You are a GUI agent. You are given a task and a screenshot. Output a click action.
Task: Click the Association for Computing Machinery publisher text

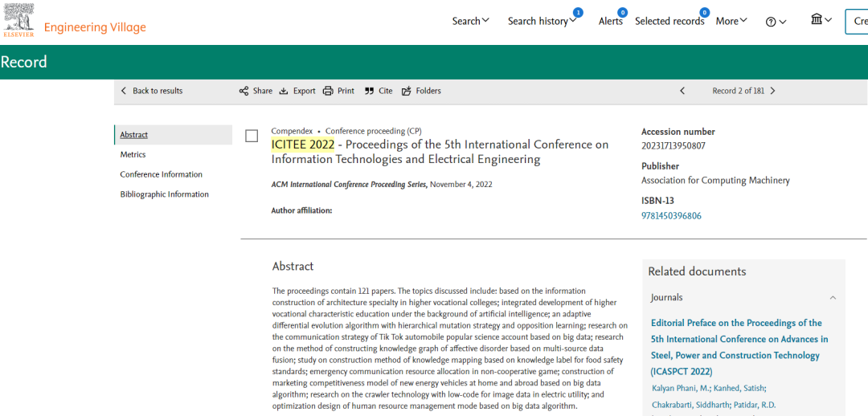(715, 181)
